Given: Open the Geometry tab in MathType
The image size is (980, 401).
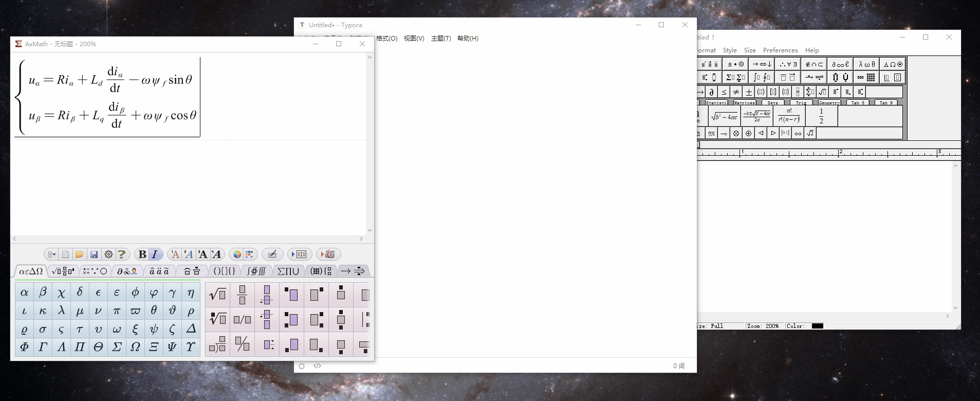Looking at the screenshot, I should coord(828,103).
